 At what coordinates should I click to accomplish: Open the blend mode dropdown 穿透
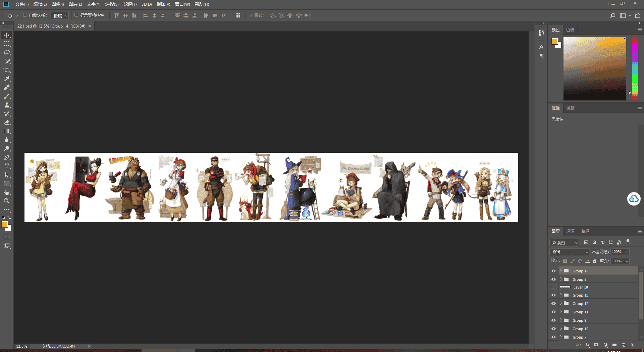[570, 252]
